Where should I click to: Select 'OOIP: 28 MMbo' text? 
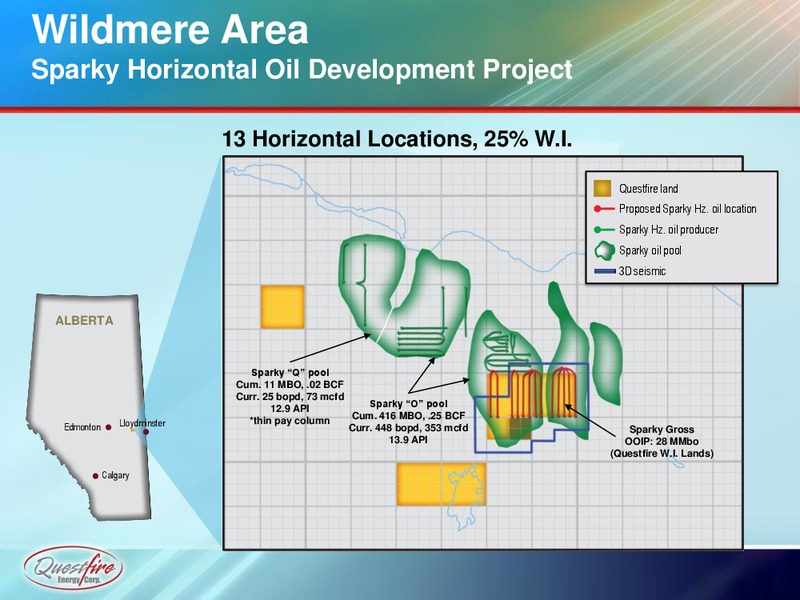[662, 441]
